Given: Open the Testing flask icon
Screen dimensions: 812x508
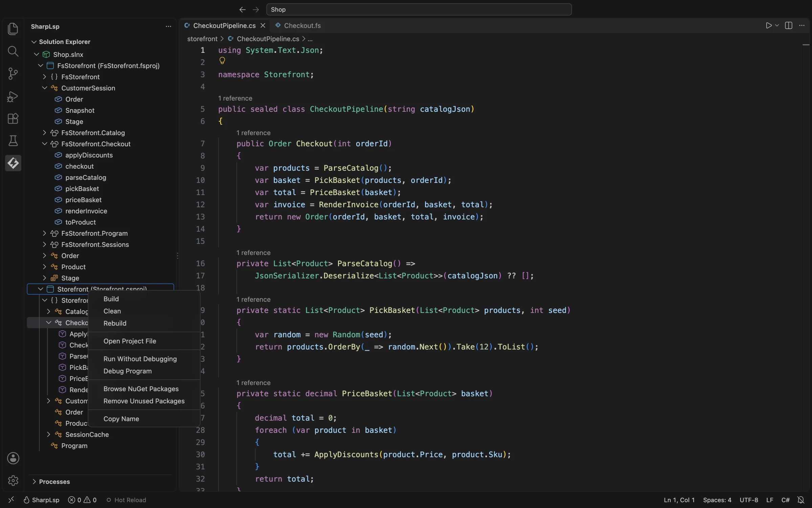Looking at the screenshot, I should point(13,141).
